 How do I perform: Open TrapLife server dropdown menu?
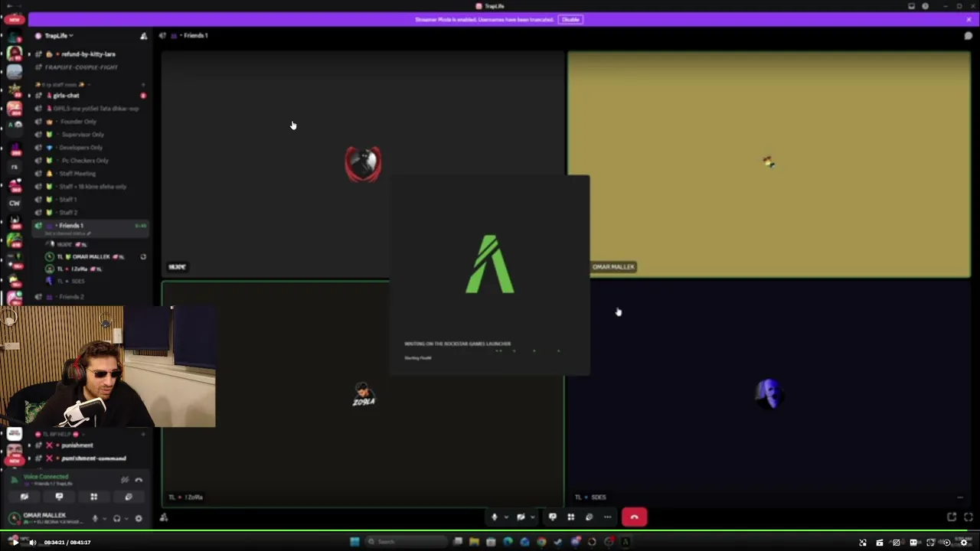[x=60, y=36]
